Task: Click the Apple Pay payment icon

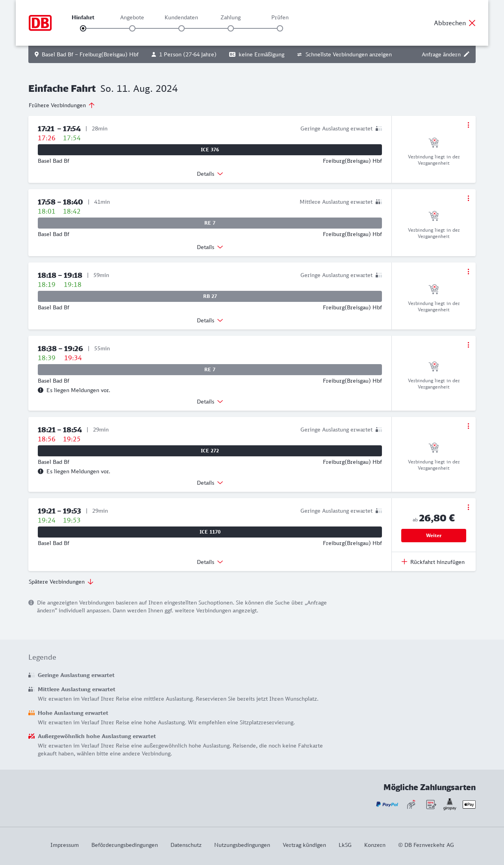Action: point(469,804)
